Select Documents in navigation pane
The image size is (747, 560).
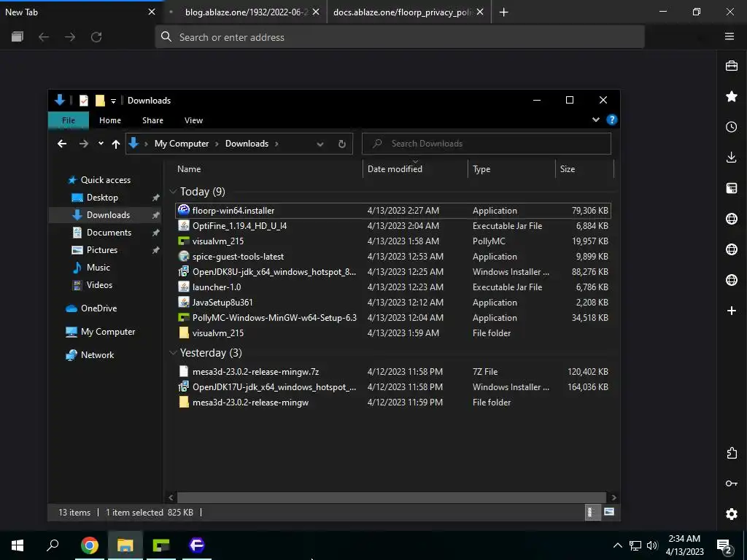click(109, 233)
